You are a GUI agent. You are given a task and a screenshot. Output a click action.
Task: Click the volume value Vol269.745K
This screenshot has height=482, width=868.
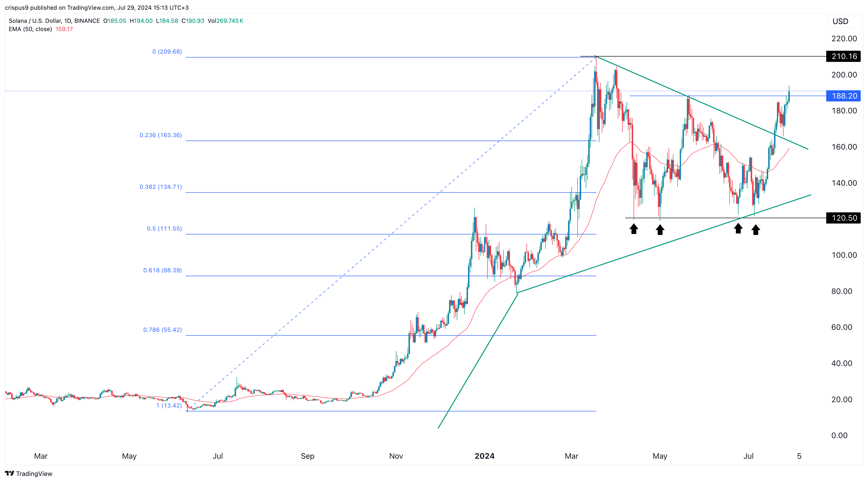pyautogui.click(x=225, y=21)
